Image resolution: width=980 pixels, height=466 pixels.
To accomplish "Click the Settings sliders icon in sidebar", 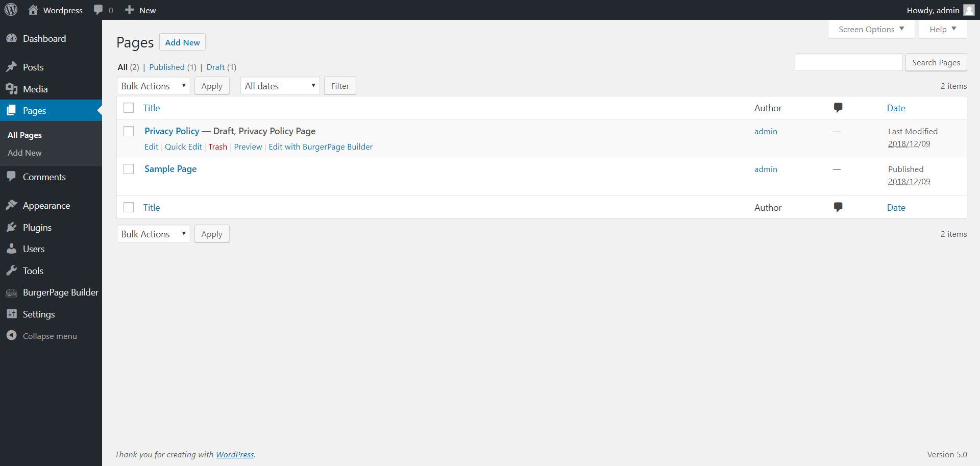I will [11, 314].
